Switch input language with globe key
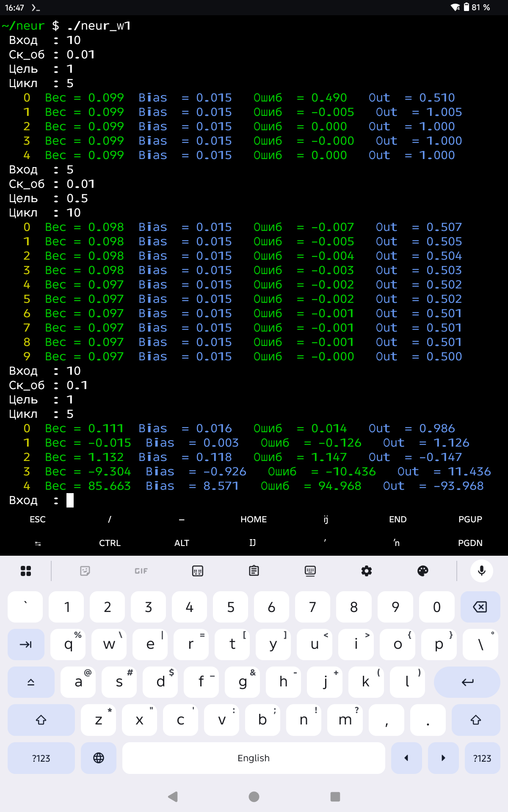The image size is (508, 812). [x=99, y=758]
